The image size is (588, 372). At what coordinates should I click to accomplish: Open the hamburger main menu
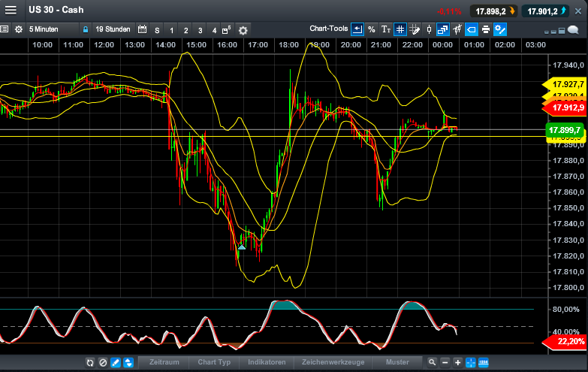coord(11,10)
